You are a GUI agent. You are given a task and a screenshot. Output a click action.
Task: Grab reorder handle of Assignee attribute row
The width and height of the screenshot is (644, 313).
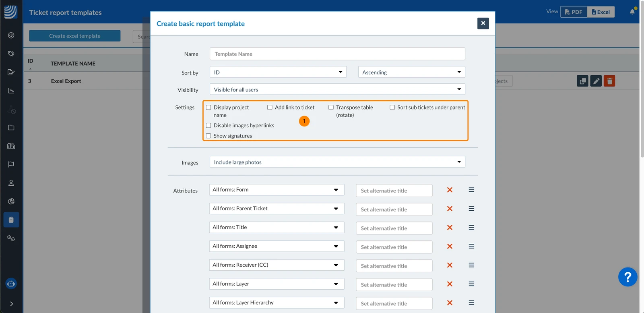pyautogui.click(x=471, y=246)
